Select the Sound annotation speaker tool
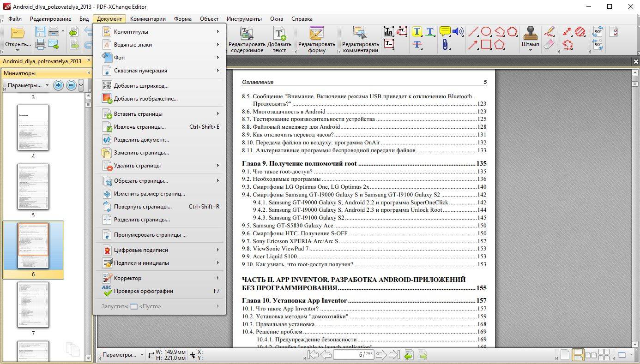 tap(458, 31)
